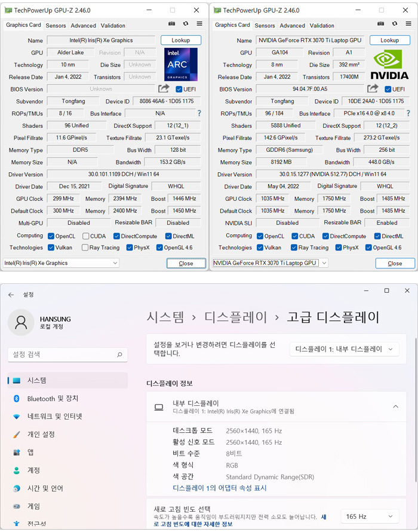Click back arrow in Settings window

[x=11, y=295]
